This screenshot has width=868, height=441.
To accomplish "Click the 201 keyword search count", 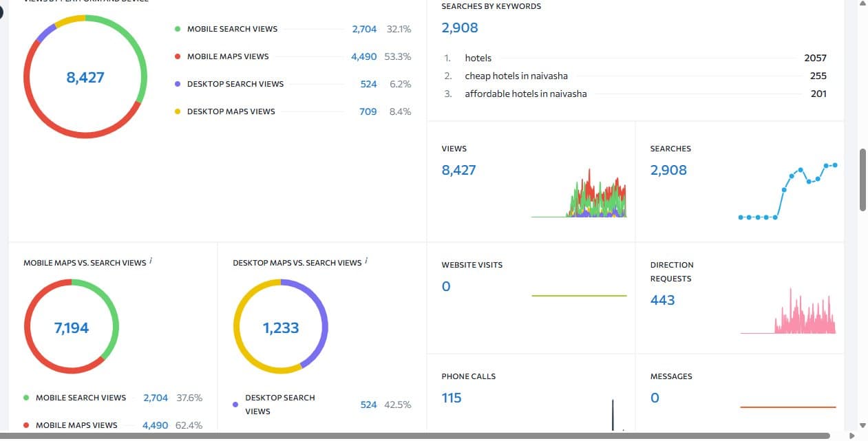I will click(818, 94).
